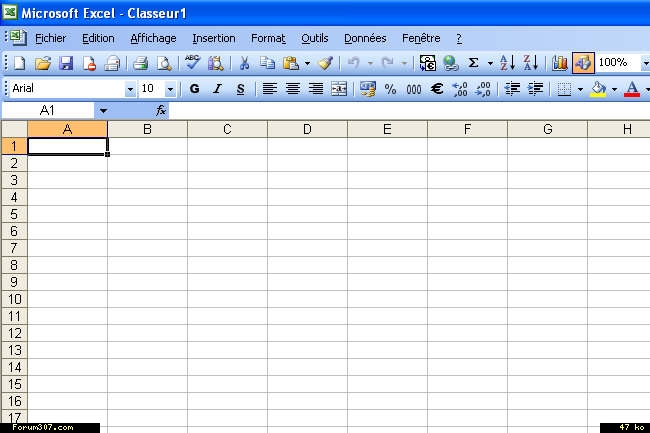Increase decimal places
The image size is (650, 433).
pos(460,89)
